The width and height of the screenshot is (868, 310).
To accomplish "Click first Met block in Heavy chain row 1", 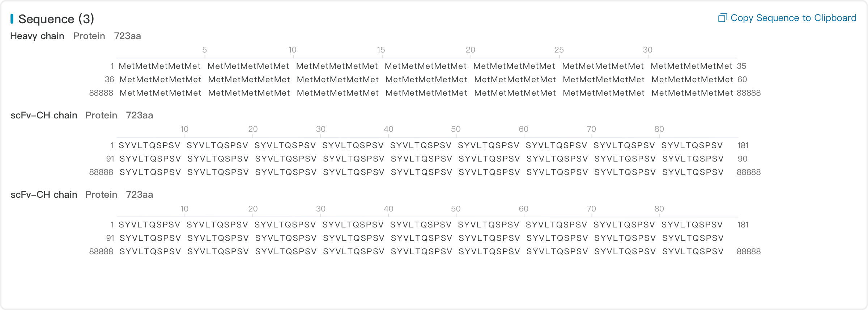I will click(159, 66).
